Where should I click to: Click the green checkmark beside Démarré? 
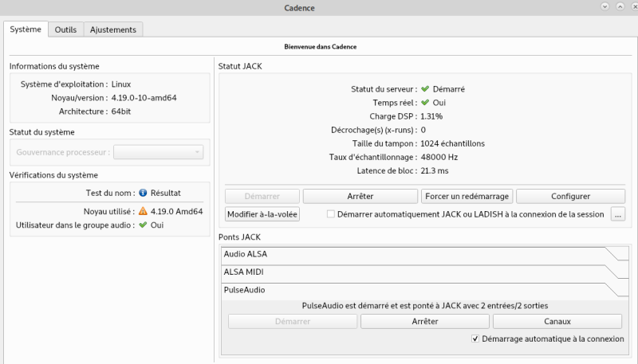point(425,89)
